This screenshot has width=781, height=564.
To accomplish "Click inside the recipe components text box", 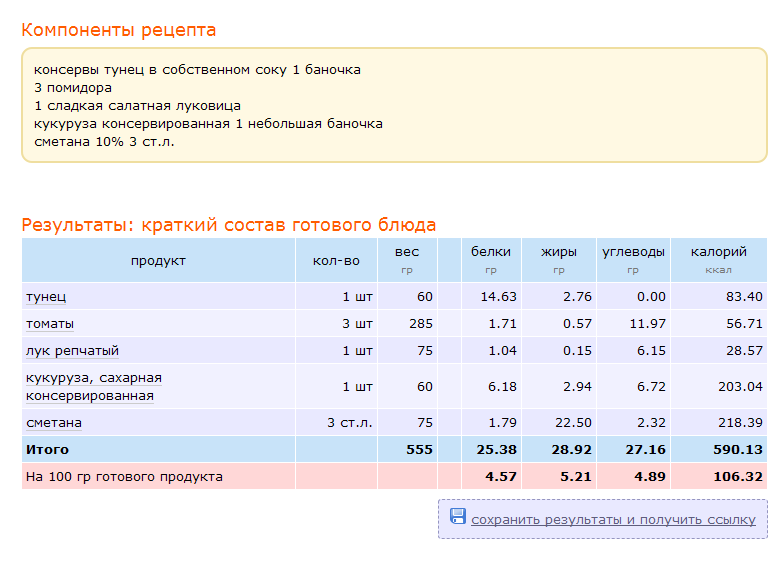I will click(394, 105).
